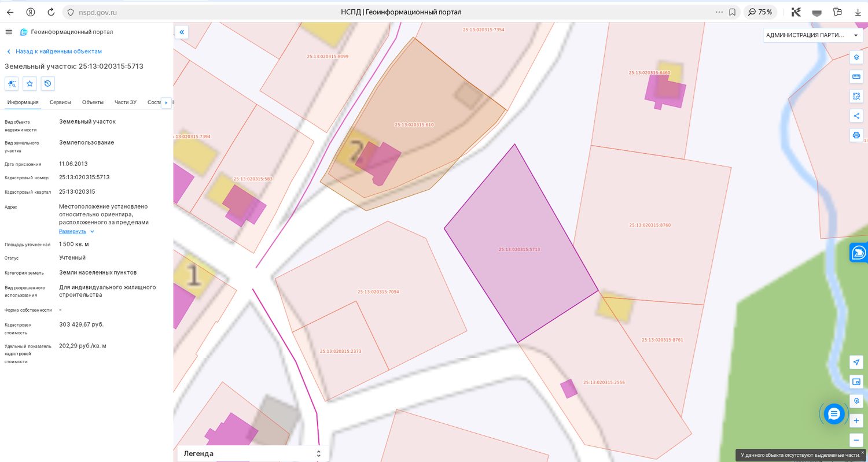Click the cadastral value 303 429,67 руб.
Image resolution: width=868 pixels, height=462 pixels.
coord(82,324)
